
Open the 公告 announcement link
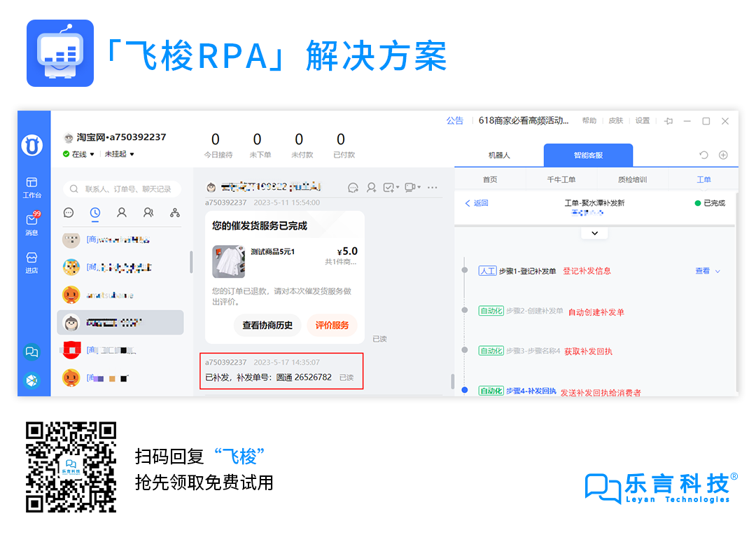[454, 120]
